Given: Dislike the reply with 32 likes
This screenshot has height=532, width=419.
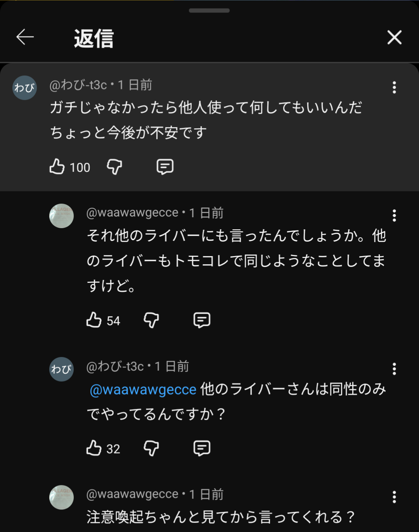Looking at the screenshot, I should coord(151,448).
